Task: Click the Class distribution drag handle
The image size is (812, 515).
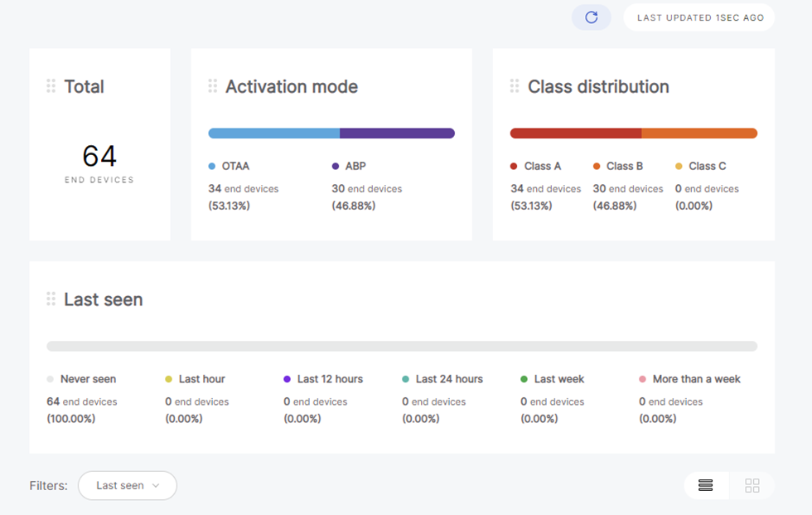Action: pos(515,86)
